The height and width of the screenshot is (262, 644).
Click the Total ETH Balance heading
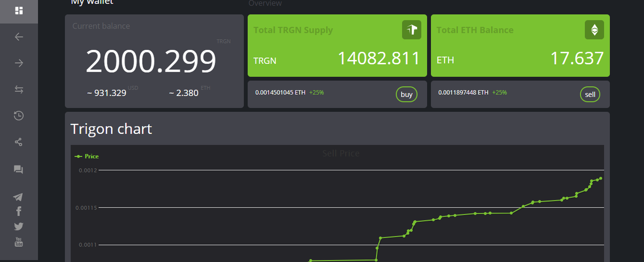click(475, 30)
